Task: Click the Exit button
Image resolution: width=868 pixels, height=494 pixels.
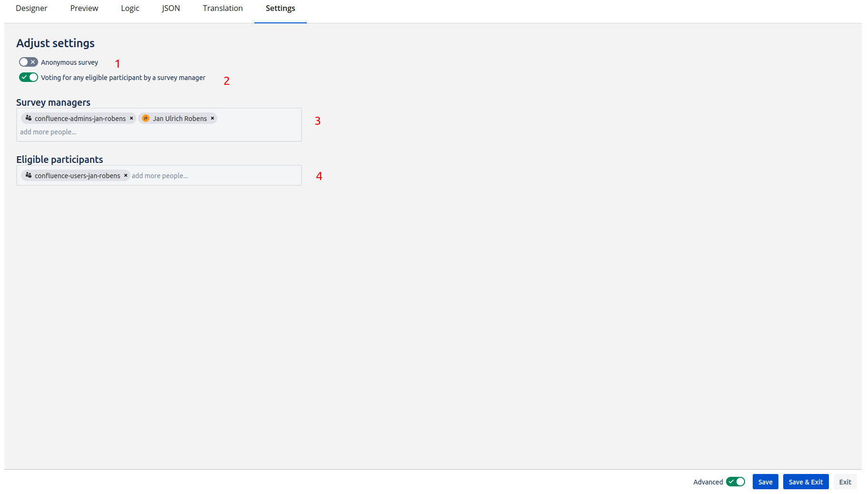Action: [x=845, y=482]
